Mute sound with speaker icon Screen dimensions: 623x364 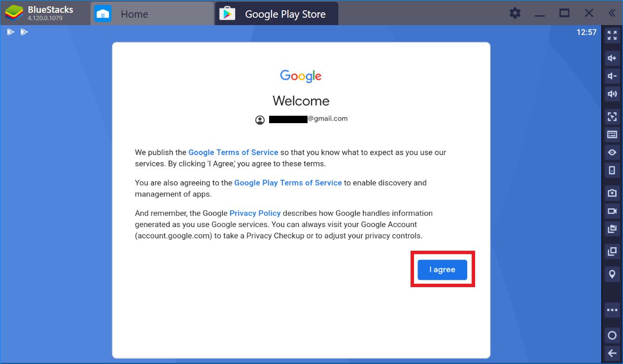[612, 94]
